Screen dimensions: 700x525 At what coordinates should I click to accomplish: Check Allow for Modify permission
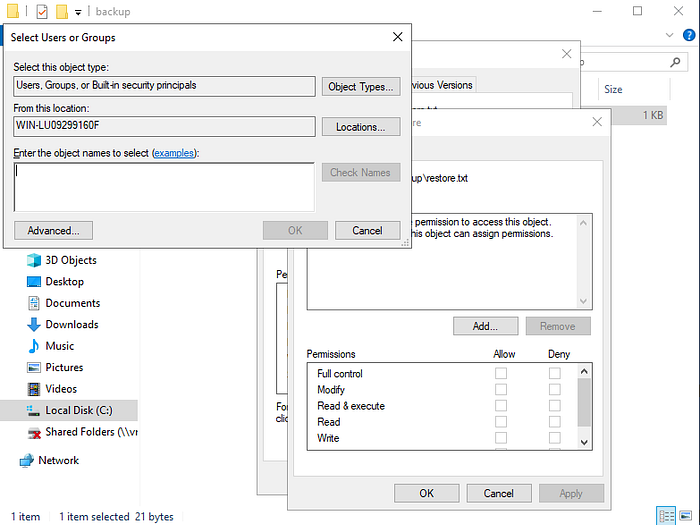[501, 389]
